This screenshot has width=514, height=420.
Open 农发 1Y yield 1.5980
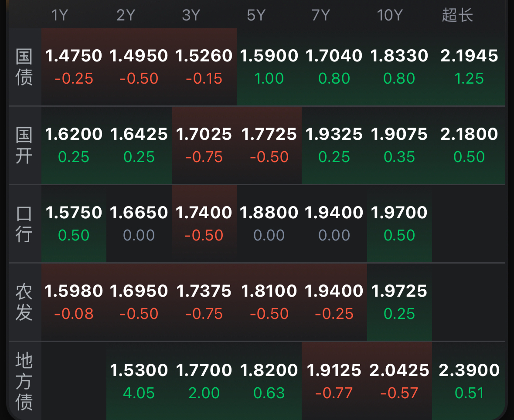(x=74, y=302)
